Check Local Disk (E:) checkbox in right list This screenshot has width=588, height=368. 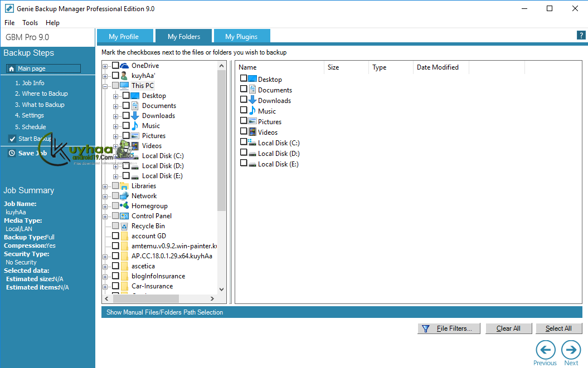(244, 163)
